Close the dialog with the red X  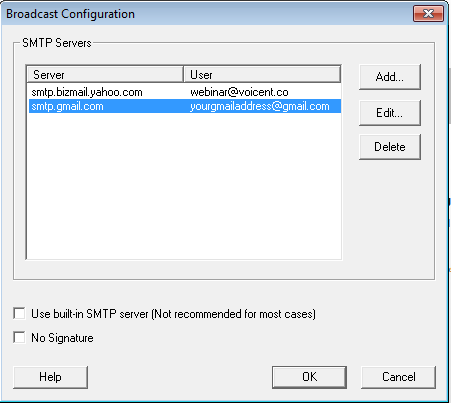pos(428,14)
